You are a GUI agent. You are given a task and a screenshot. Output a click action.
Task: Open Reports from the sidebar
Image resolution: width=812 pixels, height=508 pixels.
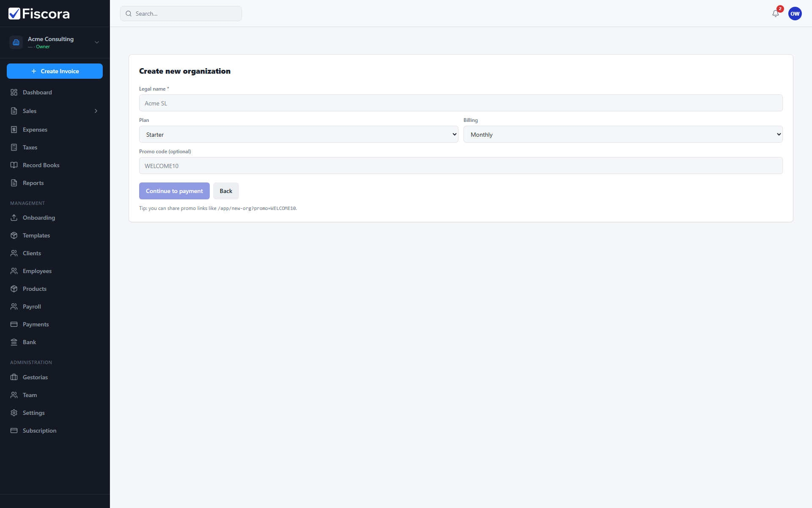[55, 183]
